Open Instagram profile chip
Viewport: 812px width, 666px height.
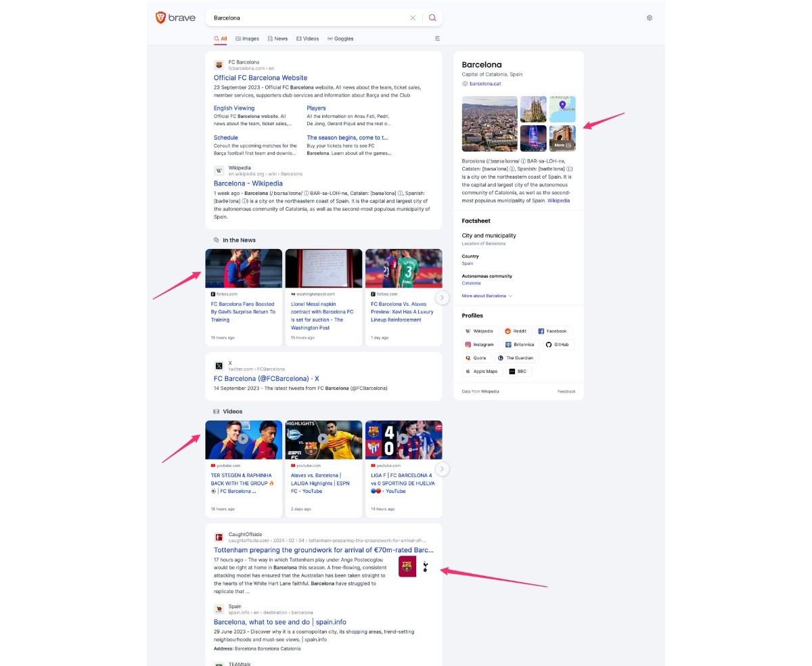pyautogui.click(x=480, y=345)
